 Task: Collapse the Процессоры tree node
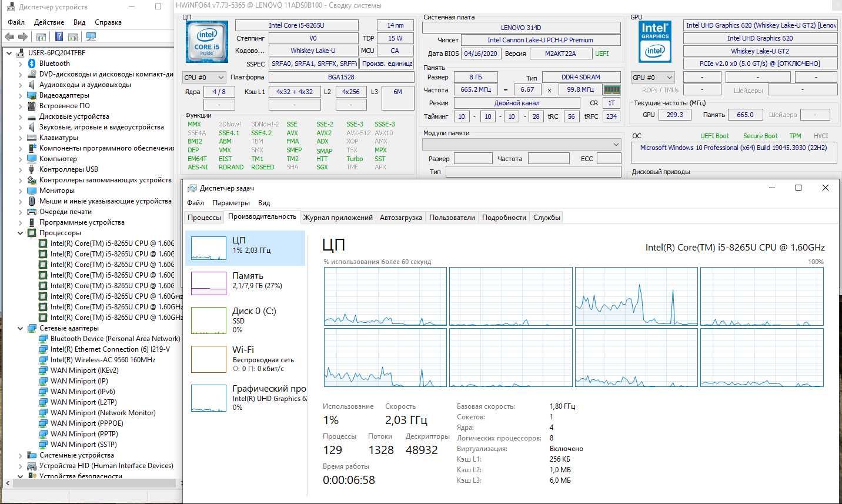coord(21,233)
